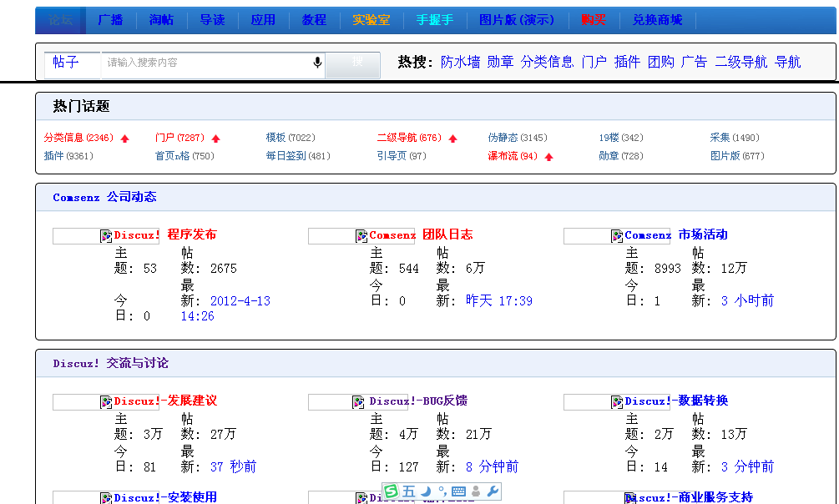
Task: Click hot search term 防水墙
Action: coord(460,62)
